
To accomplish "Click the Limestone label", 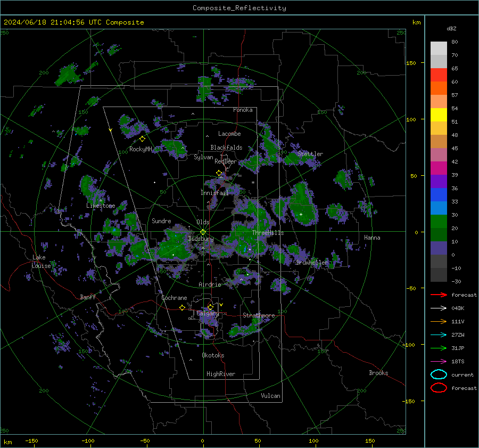I will 101,206.
